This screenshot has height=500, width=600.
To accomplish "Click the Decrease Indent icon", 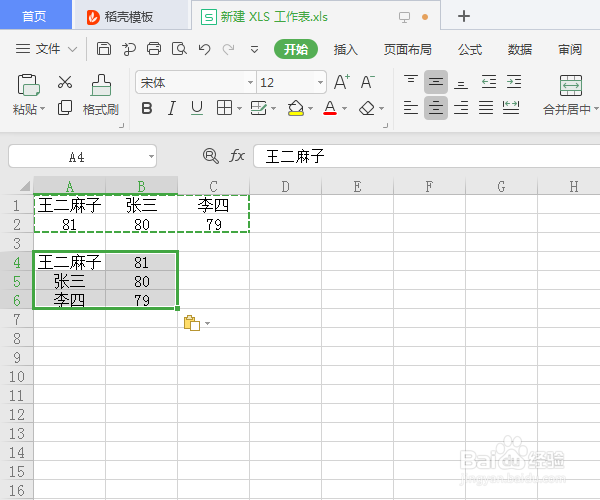I will [x=489, y=82].
